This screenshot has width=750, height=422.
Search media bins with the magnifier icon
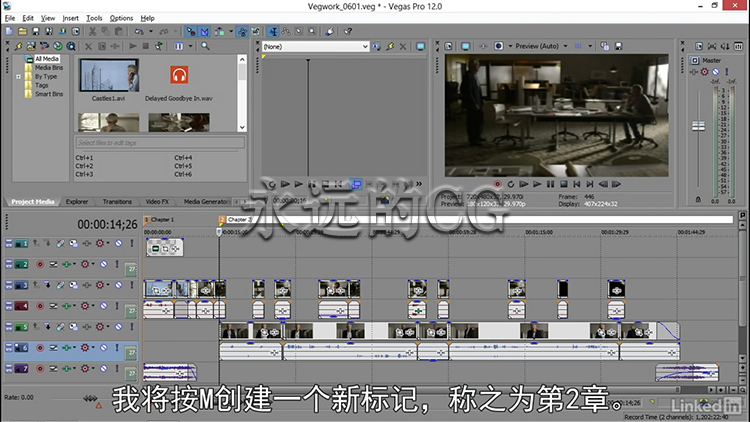coord(205,46)
